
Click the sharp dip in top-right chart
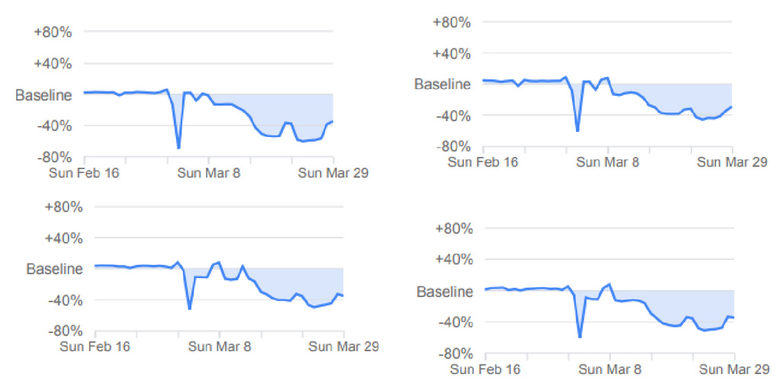tap(578, 130)
